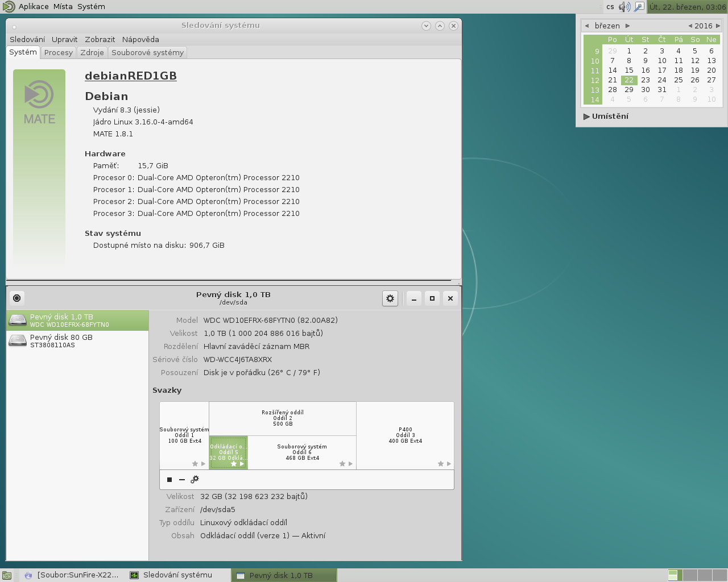Switch to the Procesy tab
The height and width of the screenshot is (582, 728).
(59, 52)
